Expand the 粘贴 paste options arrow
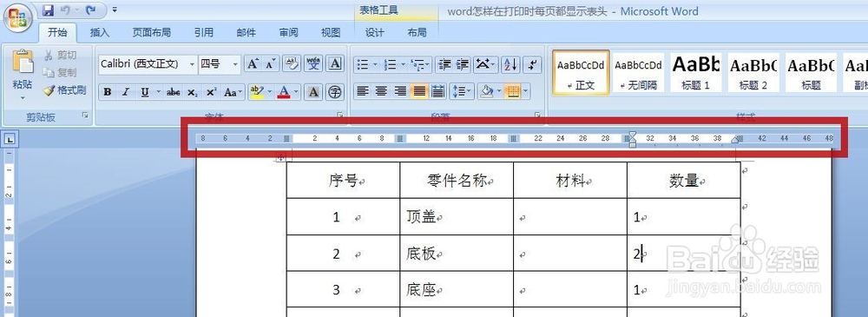 point(23,98)
